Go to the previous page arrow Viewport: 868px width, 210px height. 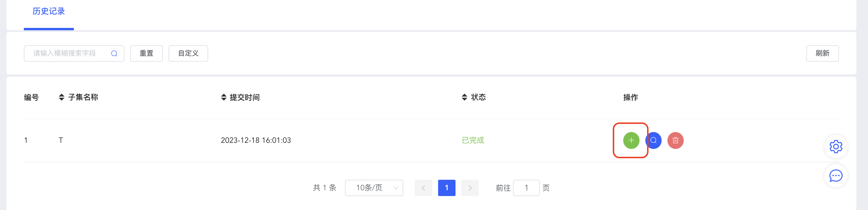click(423, 188)
